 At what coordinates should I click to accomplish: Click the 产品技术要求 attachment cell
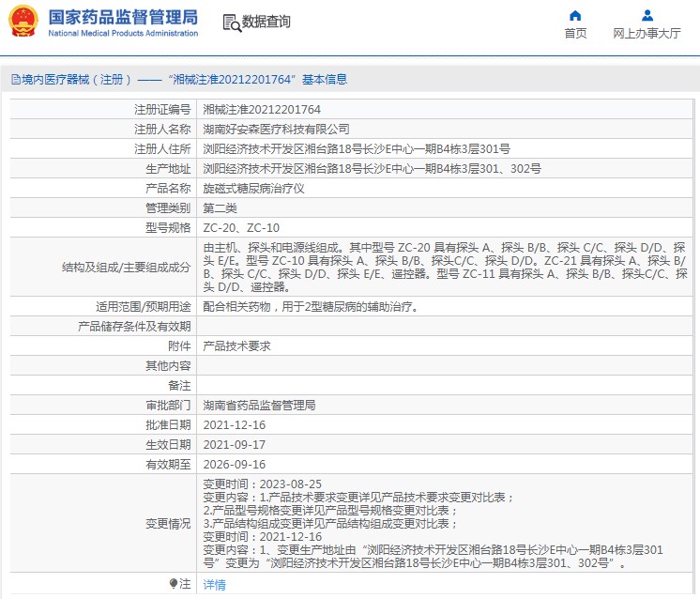[x=236, y=346]
